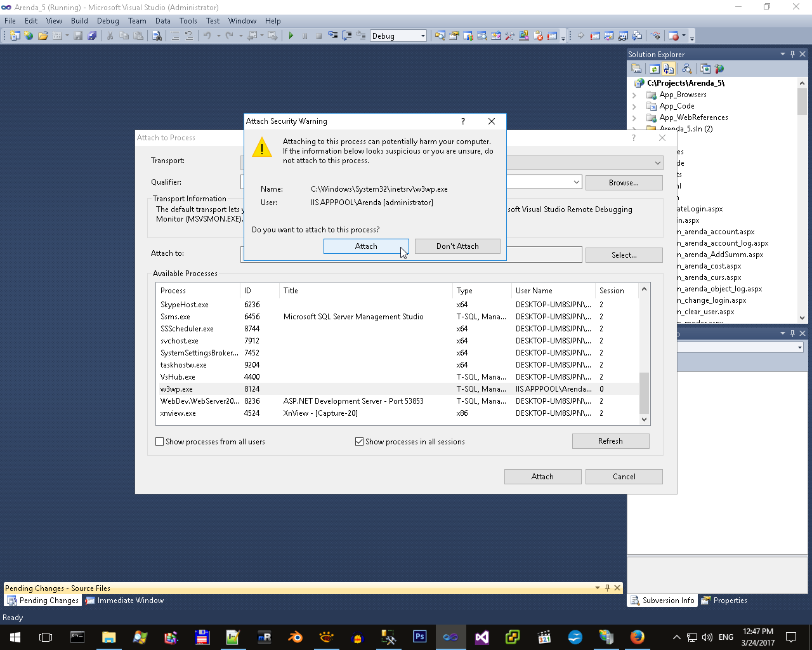Close the Attach Security Warning dialog
This screenshot has width=812, height=650.
[492, 121]
